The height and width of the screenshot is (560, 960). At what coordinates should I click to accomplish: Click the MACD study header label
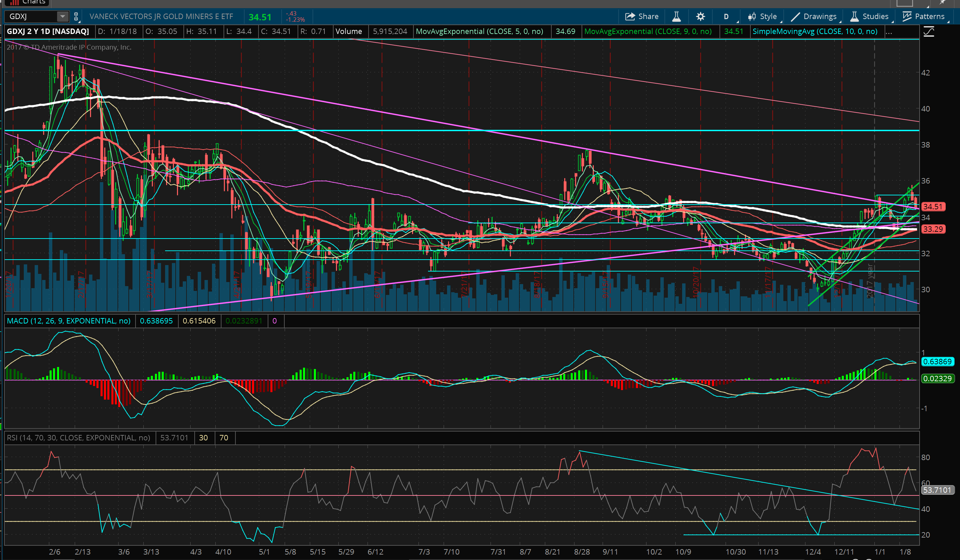69,321
